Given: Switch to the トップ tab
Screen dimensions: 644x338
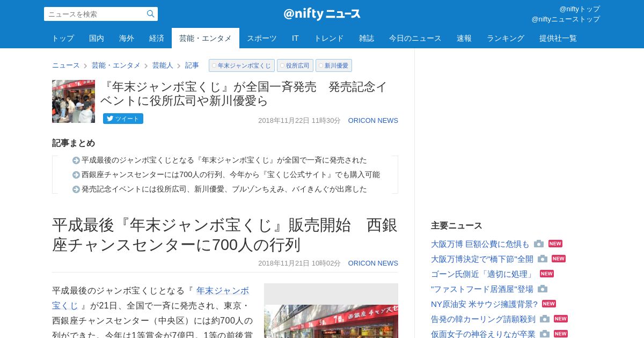Looking at the screenshot, I should click(63, 38).
